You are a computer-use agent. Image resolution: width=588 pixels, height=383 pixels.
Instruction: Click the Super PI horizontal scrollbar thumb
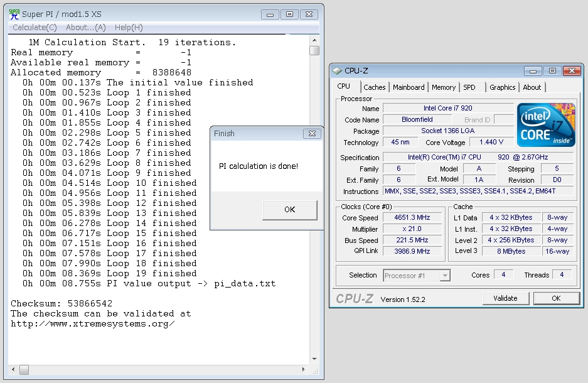[x=24, y=369]
